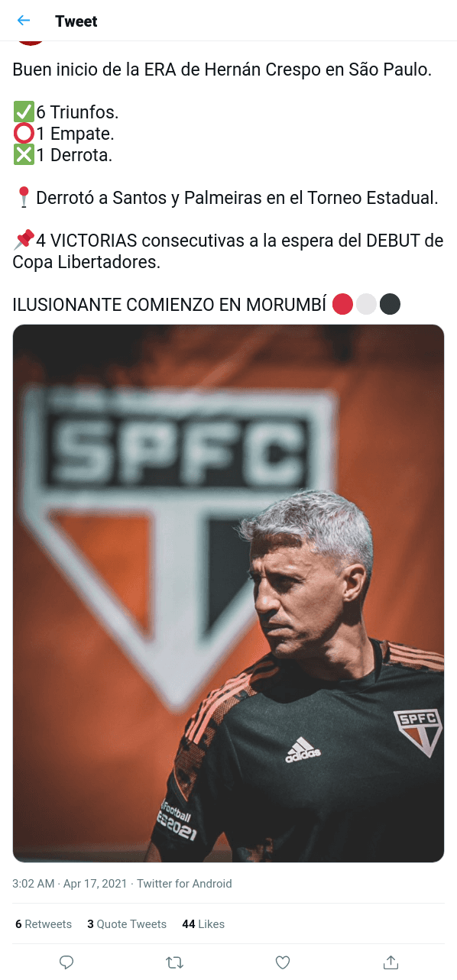Click the pushpin emoji before 4 VICTORIAS

pos(24,241)
